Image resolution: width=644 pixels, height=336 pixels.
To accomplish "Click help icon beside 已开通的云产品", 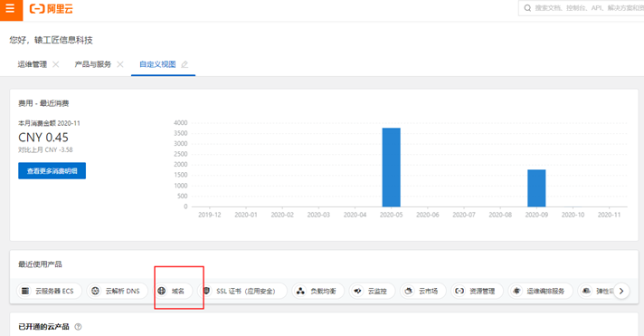I will point(78,327).
